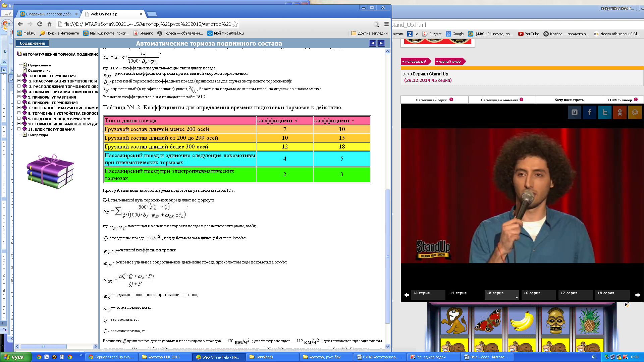The height and width of the screenshot is (362, 644).
Task: Share video via Facebook icon
Action: pyautogui.click(x=589, y=112)
